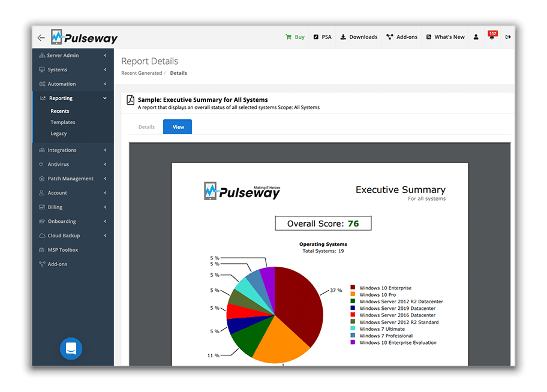Open Recents under Reporting
The image size is (547, 392).
click(60, 111)
